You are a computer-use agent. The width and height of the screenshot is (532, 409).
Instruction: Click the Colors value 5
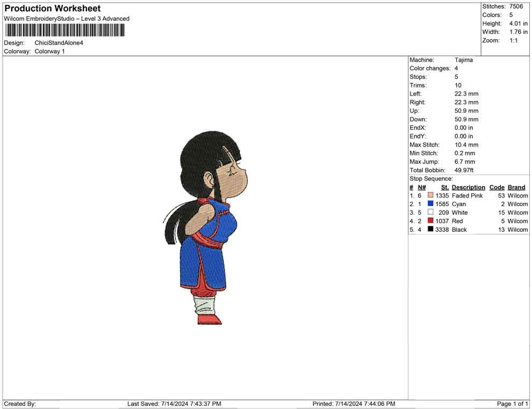point(511,15)
